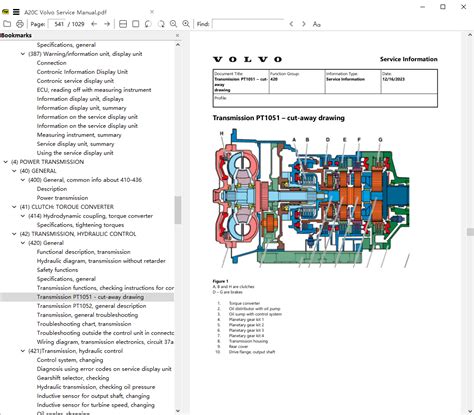
Task: Close the Bookmarks panel
Action: click(x=177, y=35)
